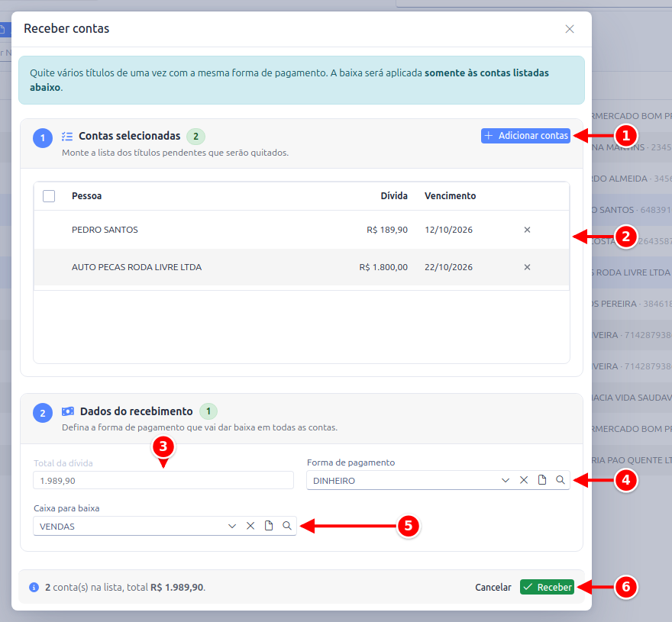The image size is (672, 622).
Task: Expand the Caixa para baixa dropdown
Action: [x=232, y=526]
